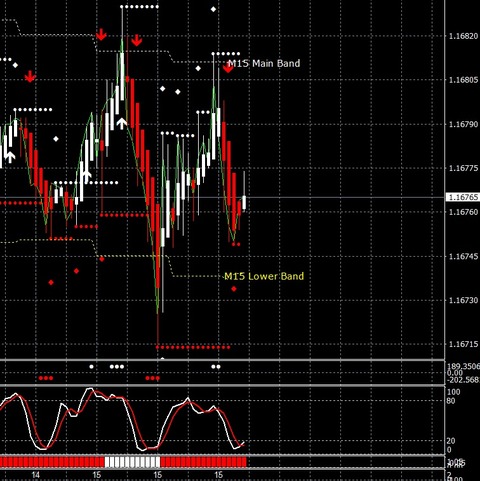This screenshot has height=481, width=480.
Task: Click the red diamond below M15 Lower Band label
Action: [234, 289]
